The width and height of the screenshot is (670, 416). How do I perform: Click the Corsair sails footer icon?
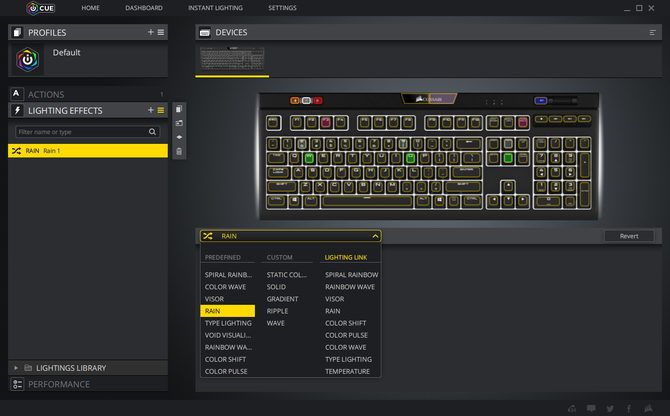pos(648,408)
